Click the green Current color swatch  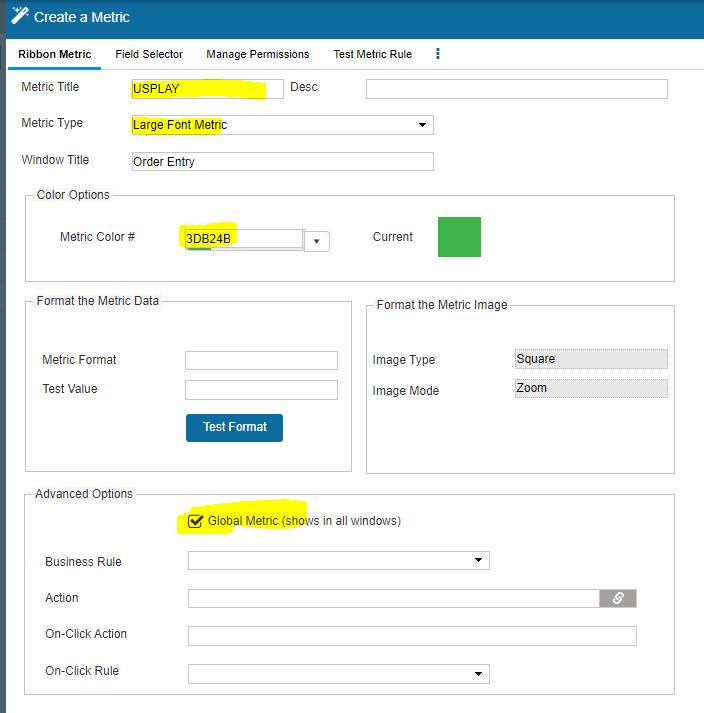tap(459, 237)
